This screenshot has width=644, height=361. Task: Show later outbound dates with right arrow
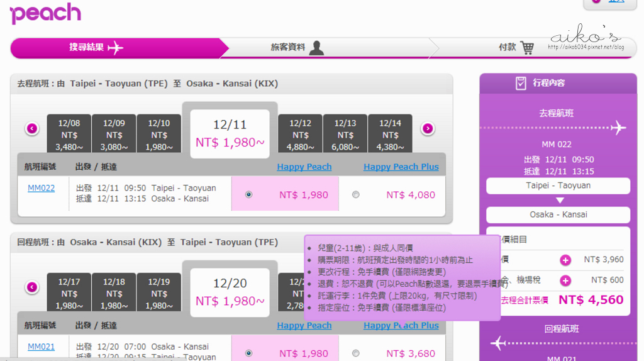(428, 128)
